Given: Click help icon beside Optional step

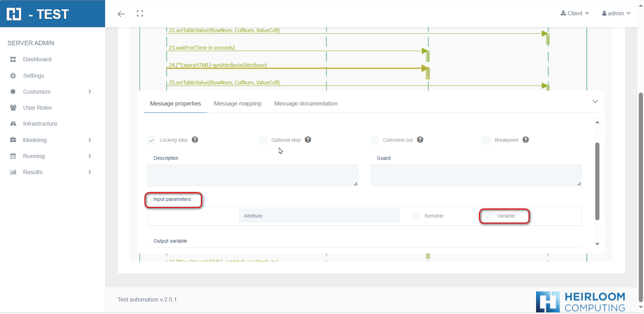Looking at the screenshot, I should (x=308, y=140).
